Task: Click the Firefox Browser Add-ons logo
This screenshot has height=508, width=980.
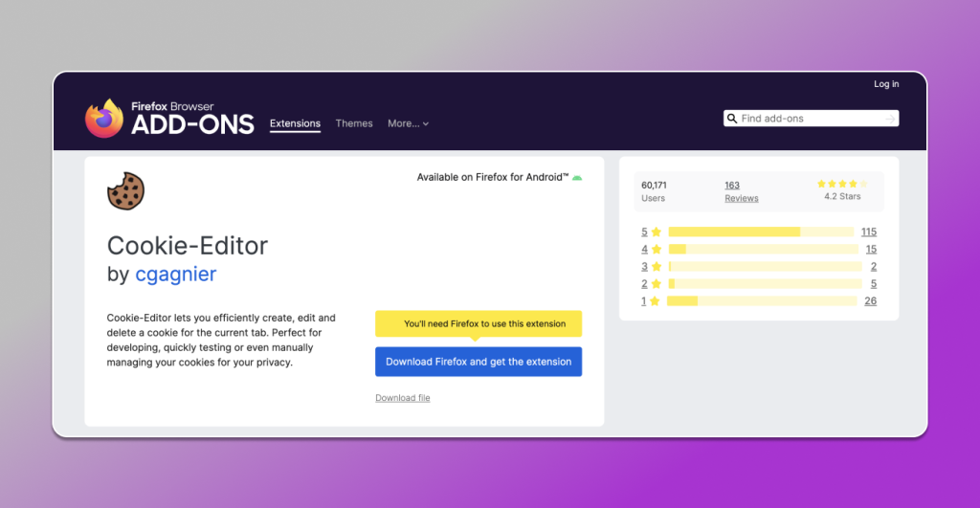Action: click(169, 118)
